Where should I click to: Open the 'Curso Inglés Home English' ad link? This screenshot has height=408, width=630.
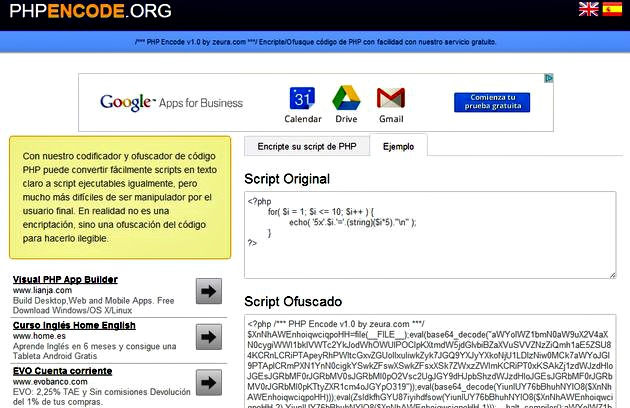click(74, 325)
